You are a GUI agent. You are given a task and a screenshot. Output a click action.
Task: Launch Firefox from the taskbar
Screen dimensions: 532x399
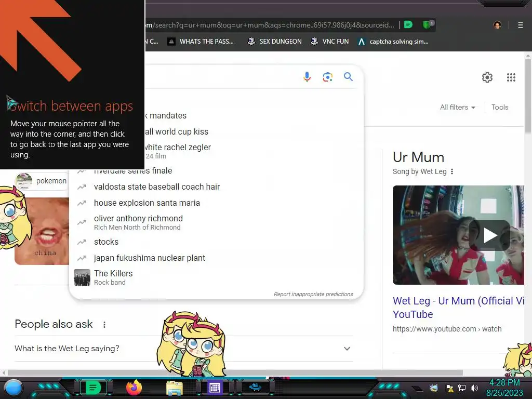[x=134, y=388]
